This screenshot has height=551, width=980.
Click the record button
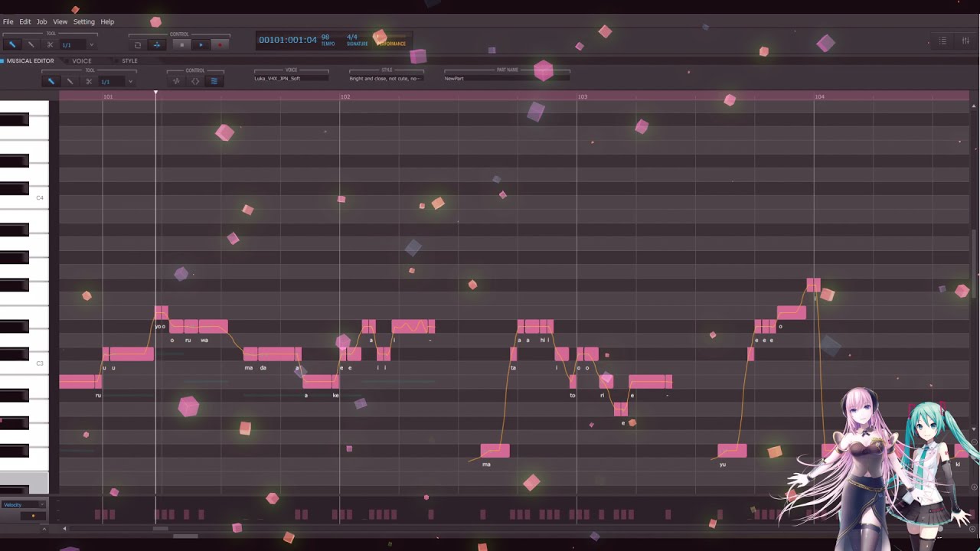click(220, 44)
